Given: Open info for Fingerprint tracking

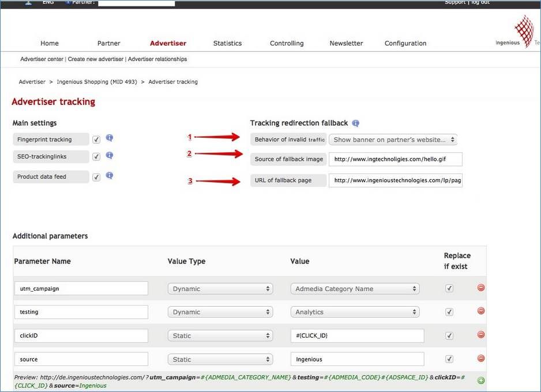Looking at the screenshot, I should click(x=110, y=138).
